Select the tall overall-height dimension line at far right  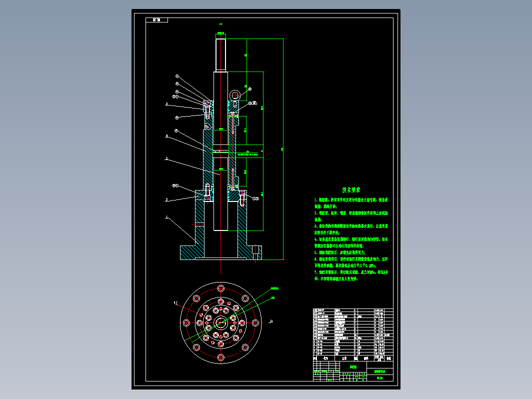(283, 149)
